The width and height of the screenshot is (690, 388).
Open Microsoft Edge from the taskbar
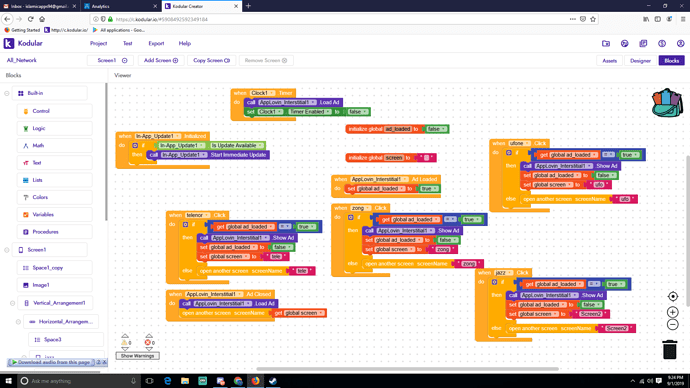167,381
